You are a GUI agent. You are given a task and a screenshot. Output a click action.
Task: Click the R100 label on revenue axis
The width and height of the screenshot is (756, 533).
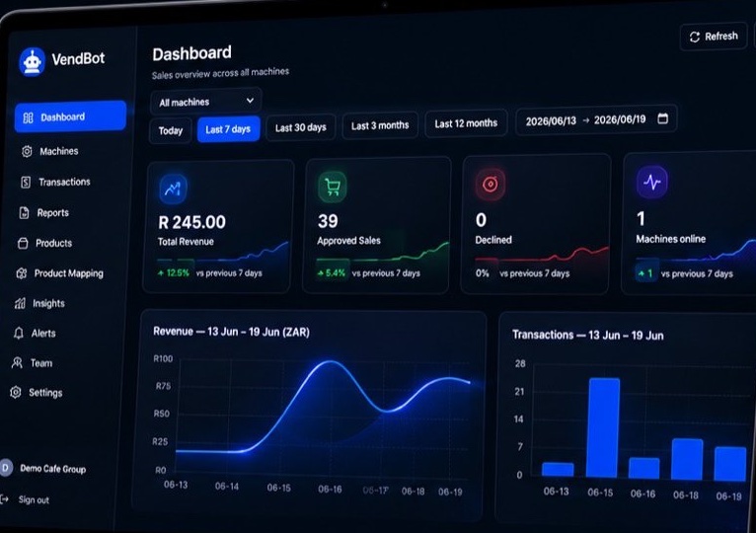[163, 358]
